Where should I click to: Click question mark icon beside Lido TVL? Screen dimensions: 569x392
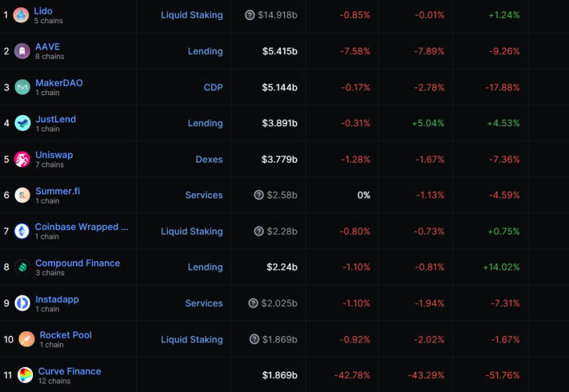coord(249,15)
